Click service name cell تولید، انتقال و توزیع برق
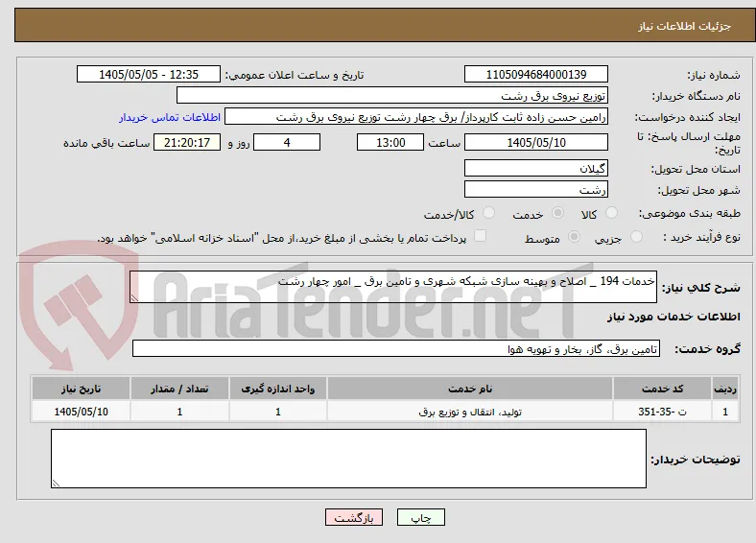 470,412
